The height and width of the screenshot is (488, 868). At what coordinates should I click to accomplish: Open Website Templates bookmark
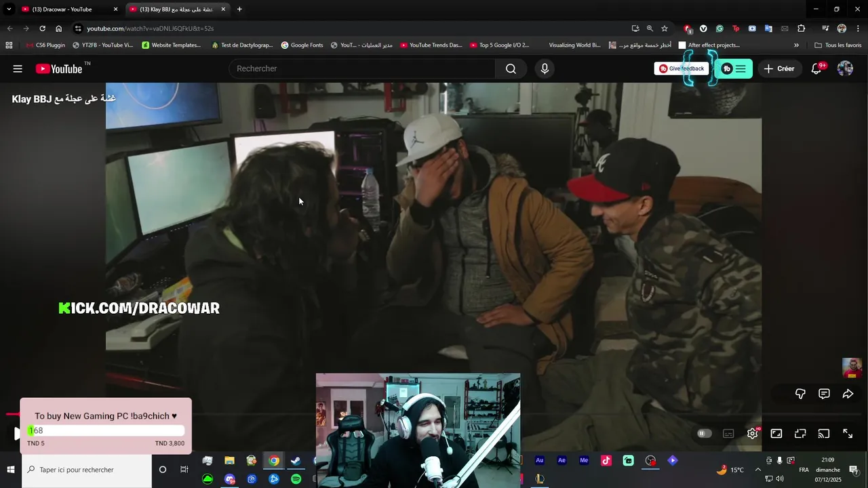171,45
